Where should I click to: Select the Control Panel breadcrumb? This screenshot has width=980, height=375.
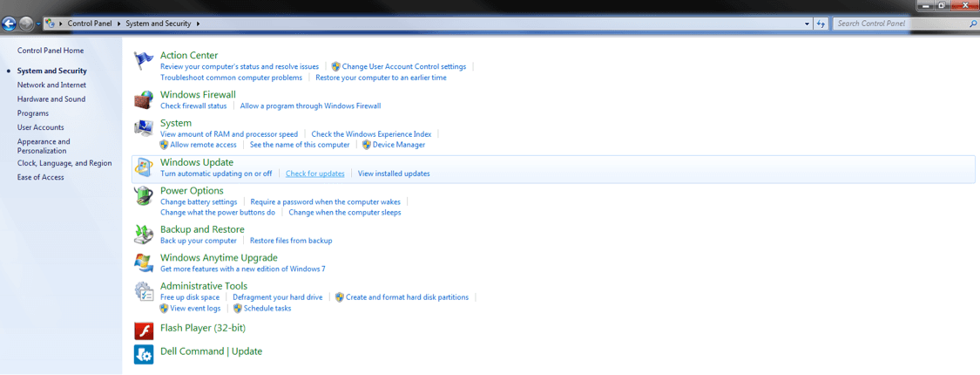[x=90, y=24]
